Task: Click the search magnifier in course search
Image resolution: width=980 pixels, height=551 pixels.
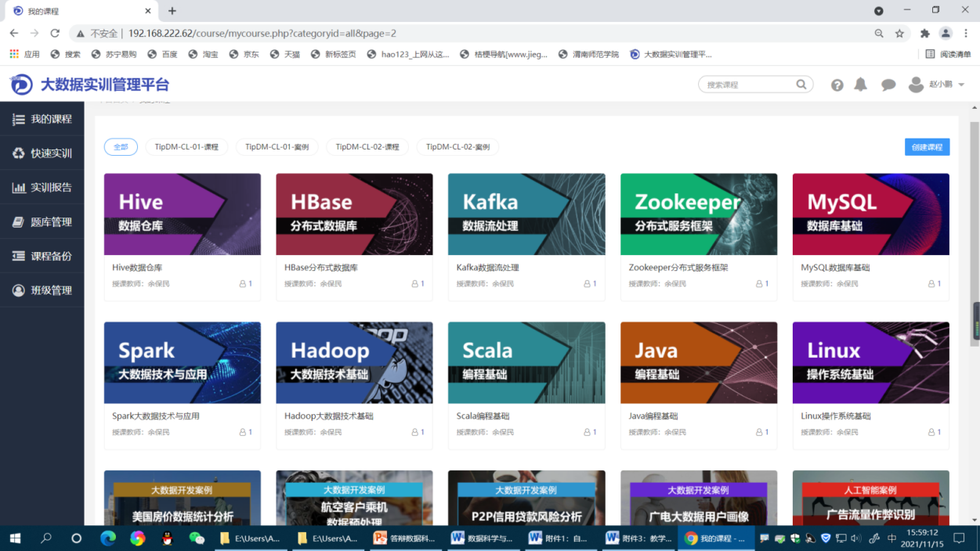Action: click(801, 85)
